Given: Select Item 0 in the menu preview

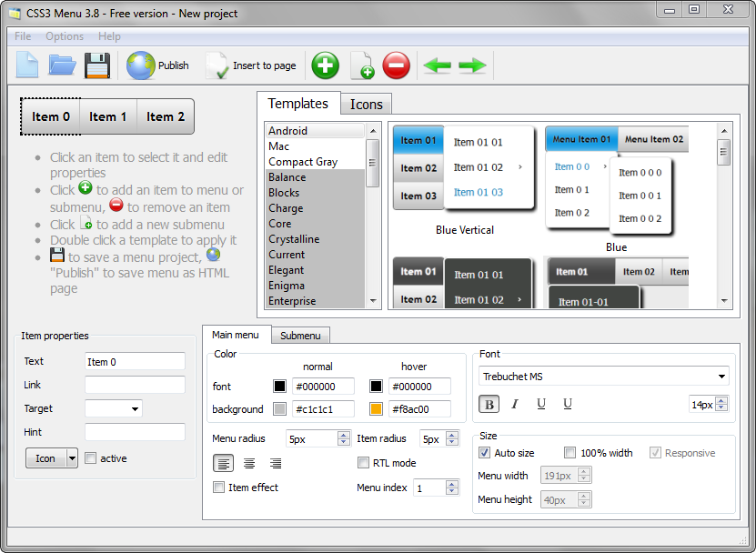Looking at the screenshot, I should point(51,116).
